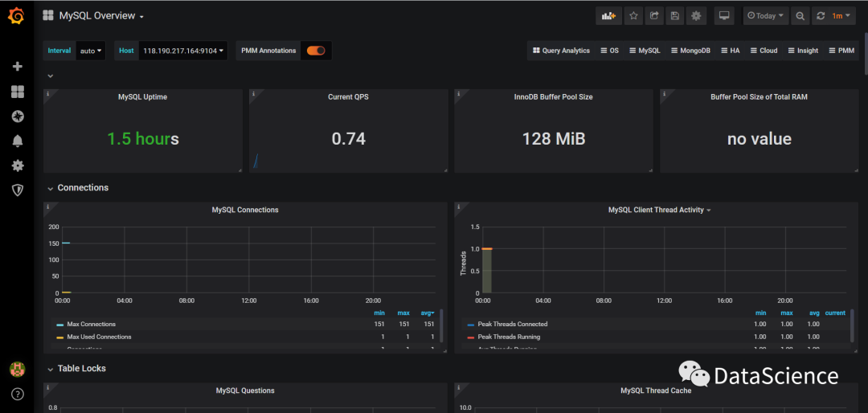The image size is (868, 413).
Task: Click the Max Used Connections color swatch
Action: [59, 337]
